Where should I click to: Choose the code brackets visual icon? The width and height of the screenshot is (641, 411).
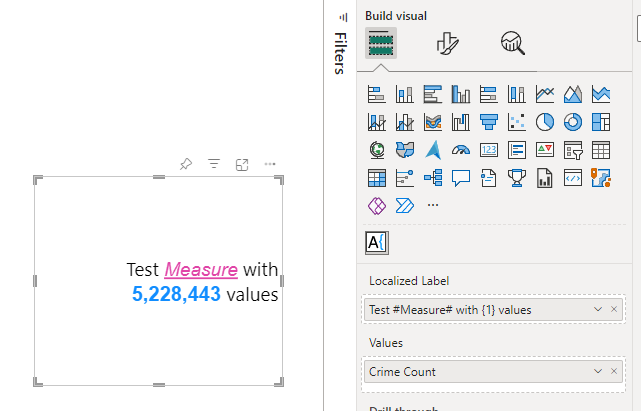[573, 178]
